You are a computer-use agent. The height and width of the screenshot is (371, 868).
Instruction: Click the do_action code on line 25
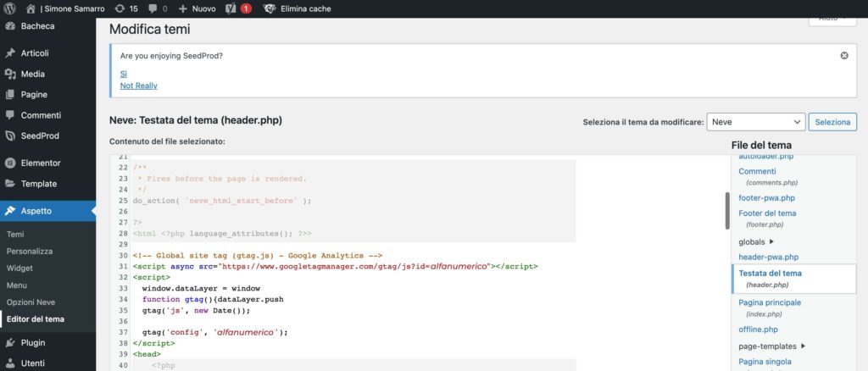point(222,201)
